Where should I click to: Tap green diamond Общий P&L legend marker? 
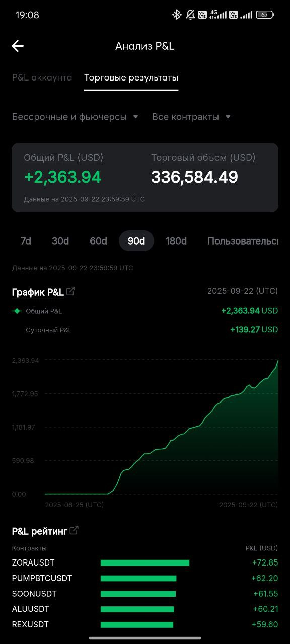coord(17,311)
